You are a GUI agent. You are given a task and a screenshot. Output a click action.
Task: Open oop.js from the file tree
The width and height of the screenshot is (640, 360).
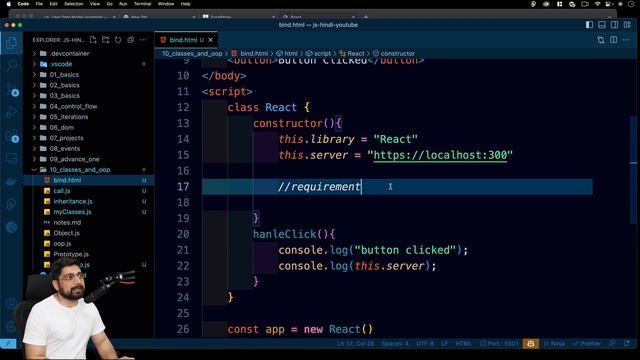88,244
